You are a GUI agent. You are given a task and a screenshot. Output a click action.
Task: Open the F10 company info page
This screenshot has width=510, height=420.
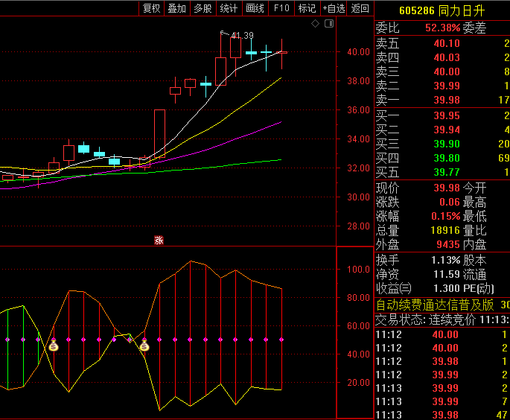(x=281, y=8)
